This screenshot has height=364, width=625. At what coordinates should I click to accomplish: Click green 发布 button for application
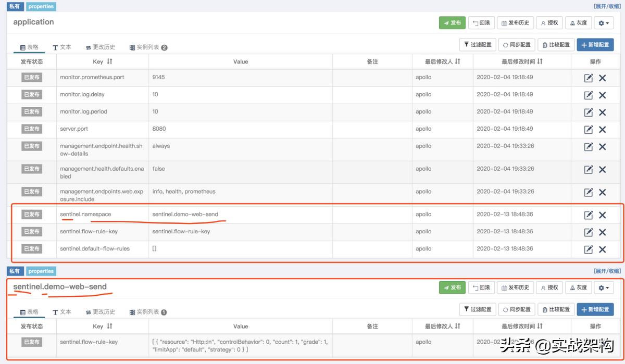click(x=452, y=23)
